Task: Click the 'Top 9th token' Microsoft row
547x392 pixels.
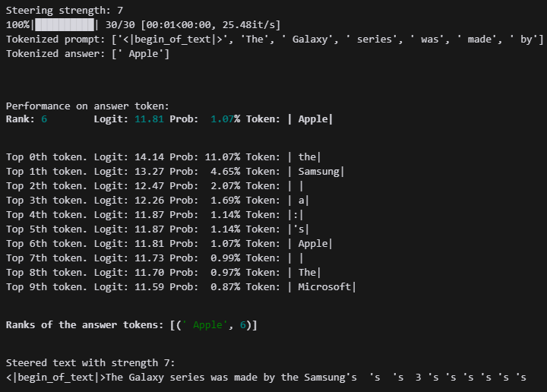Action: [181, 287]
